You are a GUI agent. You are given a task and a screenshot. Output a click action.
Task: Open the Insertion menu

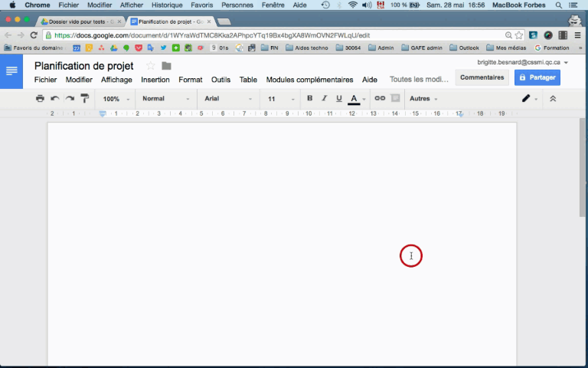click(155, 80)
